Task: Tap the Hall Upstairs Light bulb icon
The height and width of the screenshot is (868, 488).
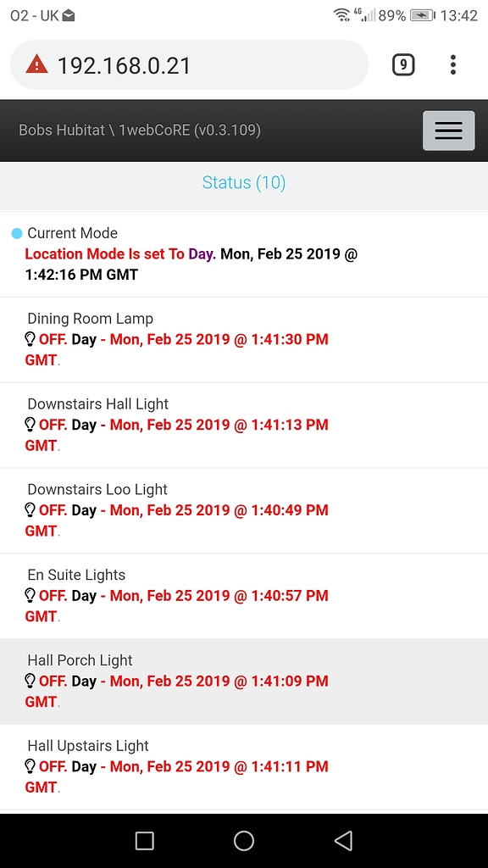Action: click(30, 766)
